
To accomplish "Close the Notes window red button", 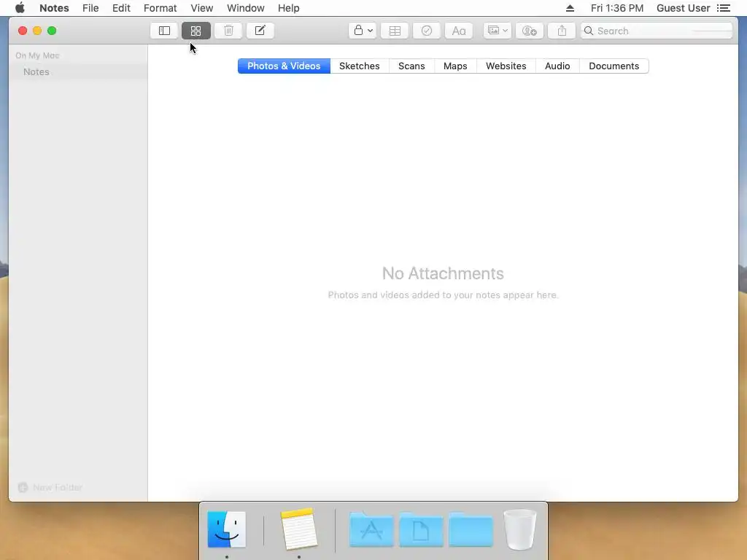I will pyautogui.click(x=23, y=31).
